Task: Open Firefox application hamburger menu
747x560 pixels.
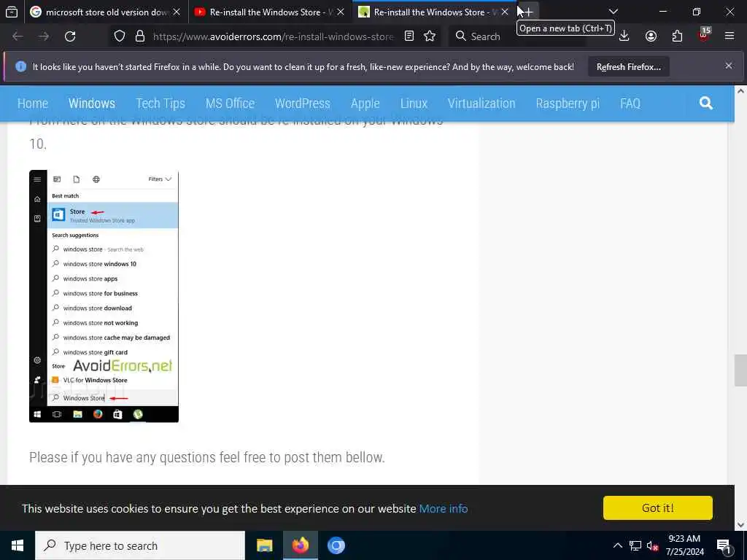Action: 729,36
